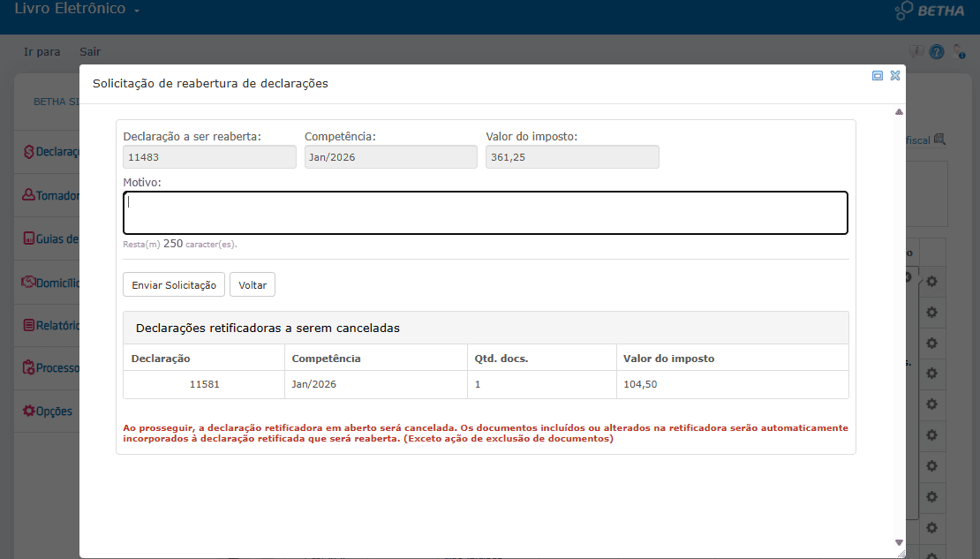The width and height of the screenshot is (980, 559).
Task: Open Relatórios in the sidebar
Action: click(x=51, y=325)
